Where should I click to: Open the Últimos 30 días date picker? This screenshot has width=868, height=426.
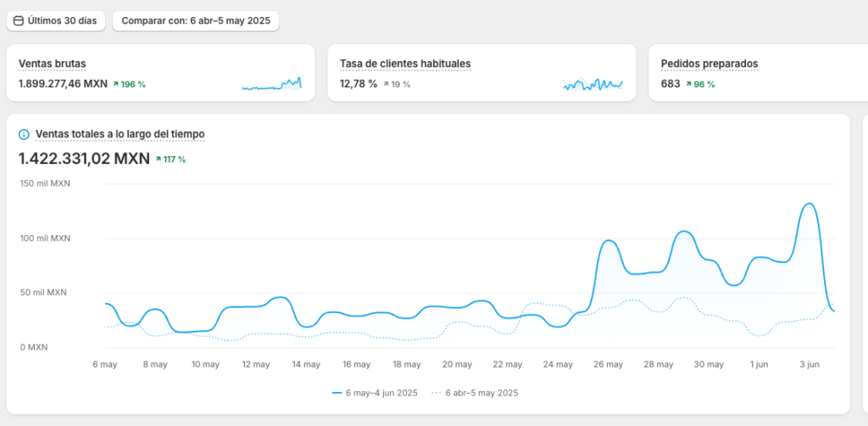(x=56, y=20)
